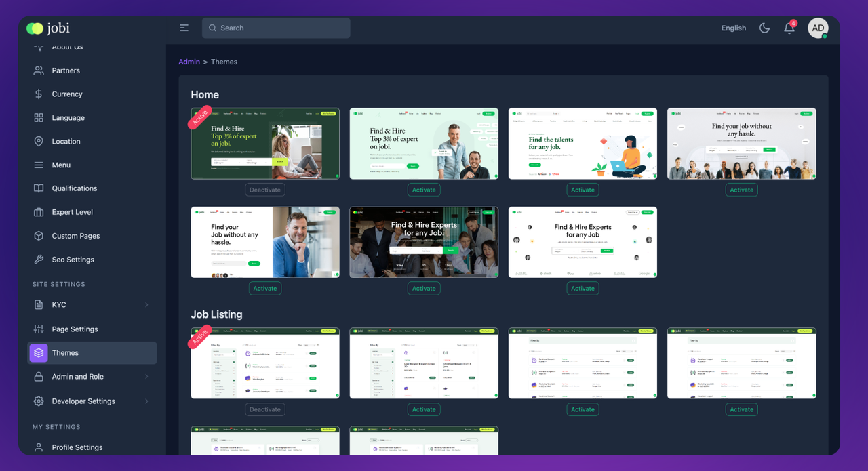Viewport: 868px width, 471px height.
Task: Click in the Search input field
Action: coord(276,28)
